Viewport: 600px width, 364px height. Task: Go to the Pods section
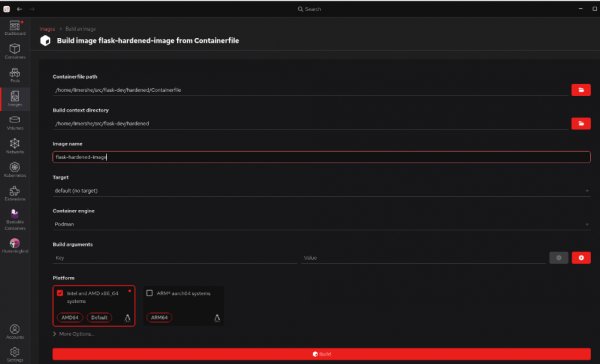coord(15,75)
